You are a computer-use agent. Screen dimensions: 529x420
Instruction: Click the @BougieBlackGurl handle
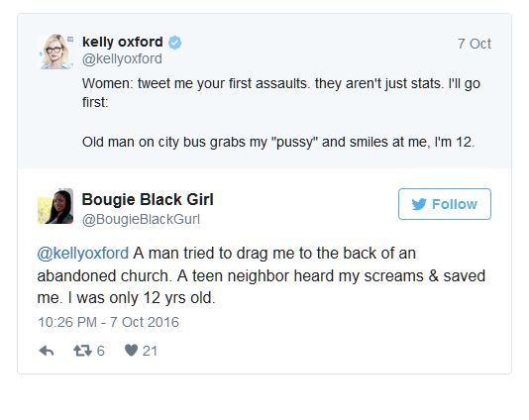141,219
